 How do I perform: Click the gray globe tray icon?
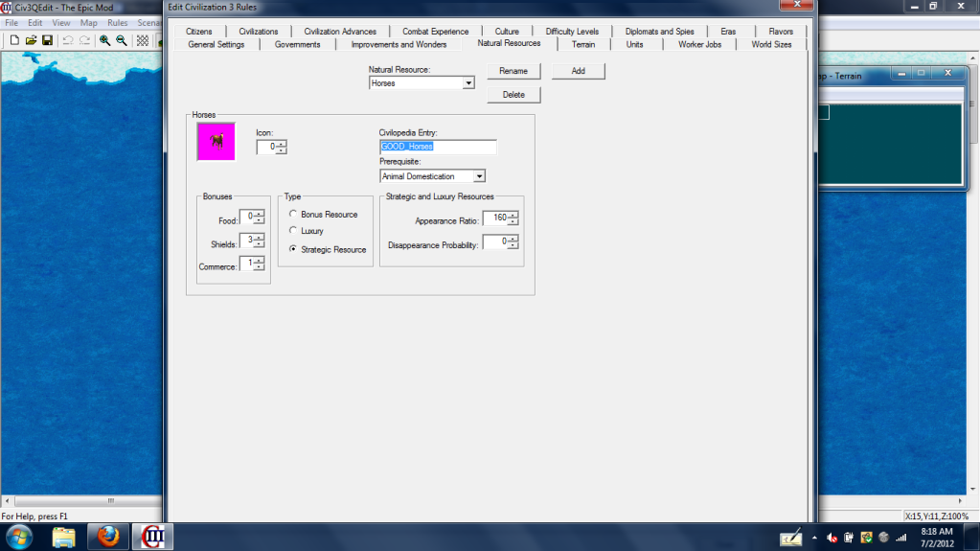884,538
